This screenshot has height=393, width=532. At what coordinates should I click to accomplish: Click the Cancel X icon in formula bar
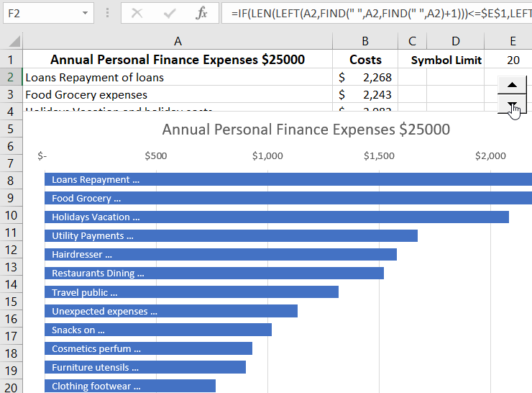click(x=137, y=13)
